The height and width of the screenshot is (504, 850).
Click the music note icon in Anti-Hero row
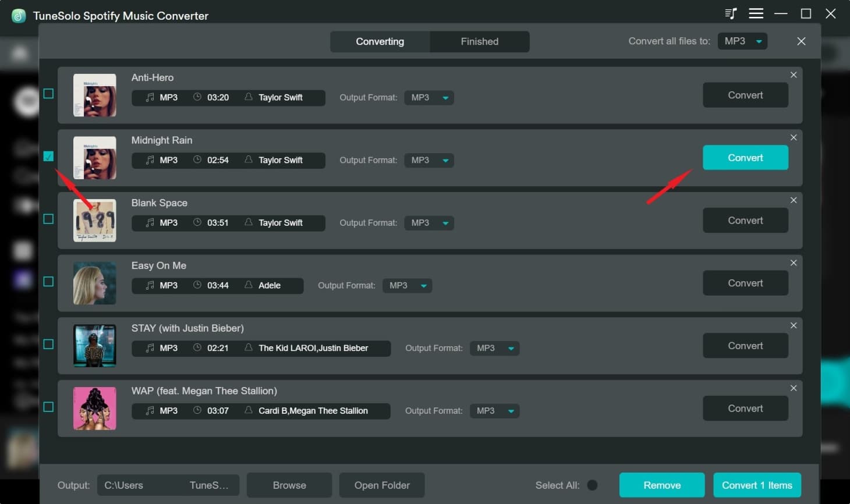tap(150, 97)
